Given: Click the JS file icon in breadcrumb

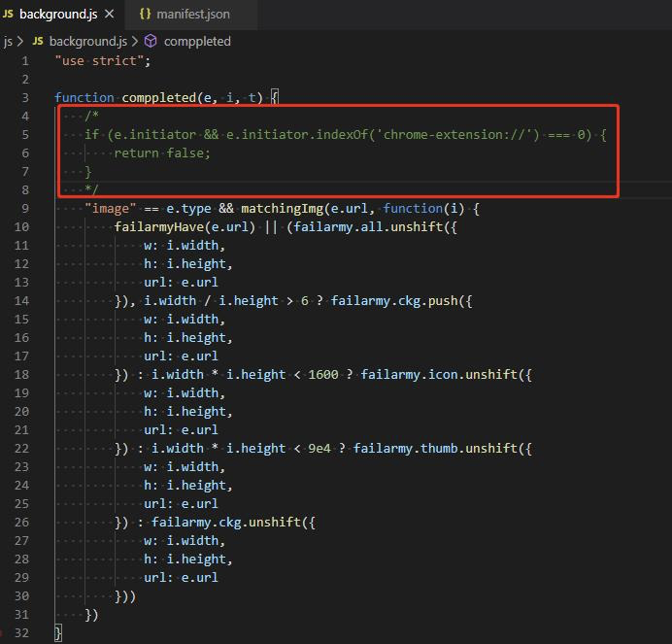Looking at the screenshot, I should tap(38, 41).
